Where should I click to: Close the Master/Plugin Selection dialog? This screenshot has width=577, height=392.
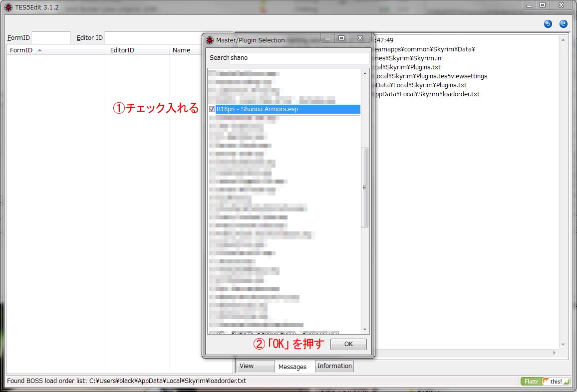coord(360,38)
